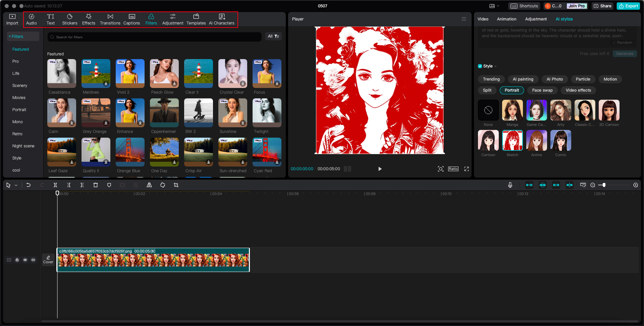Select the Manga portrait style thumbnail
The height and width of the screenshot is (326, 644).
512,110
